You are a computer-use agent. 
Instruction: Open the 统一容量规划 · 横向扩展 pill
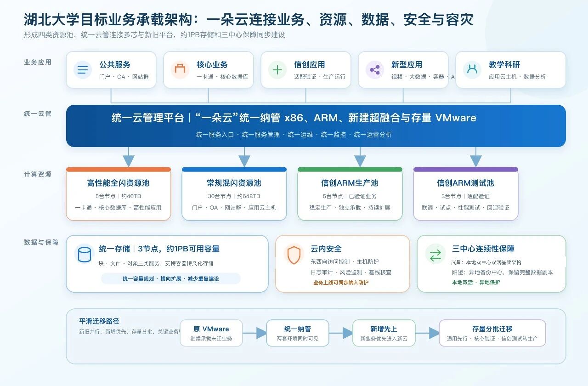click(171, 278)
